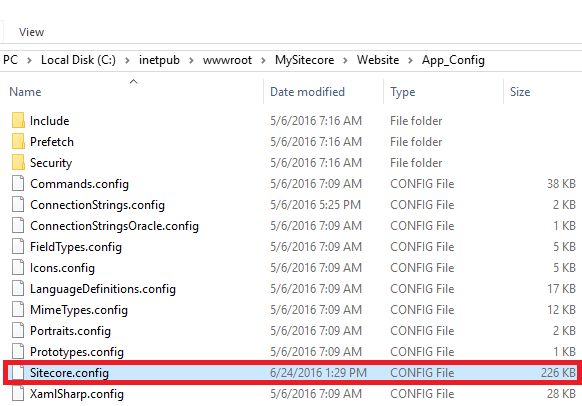Click the MimeTypes.config file icon
582x406 pixels.
coord(18,310)
